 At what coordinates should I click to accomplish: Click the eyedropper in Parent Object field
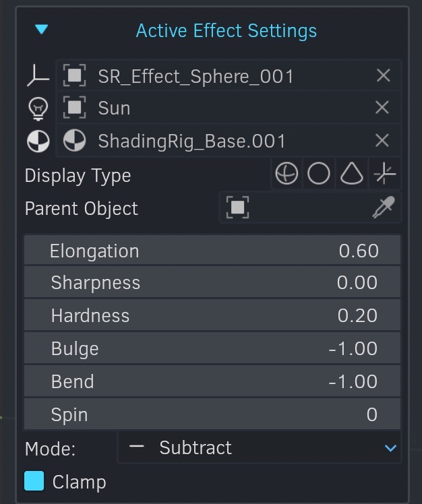(384, 208)
